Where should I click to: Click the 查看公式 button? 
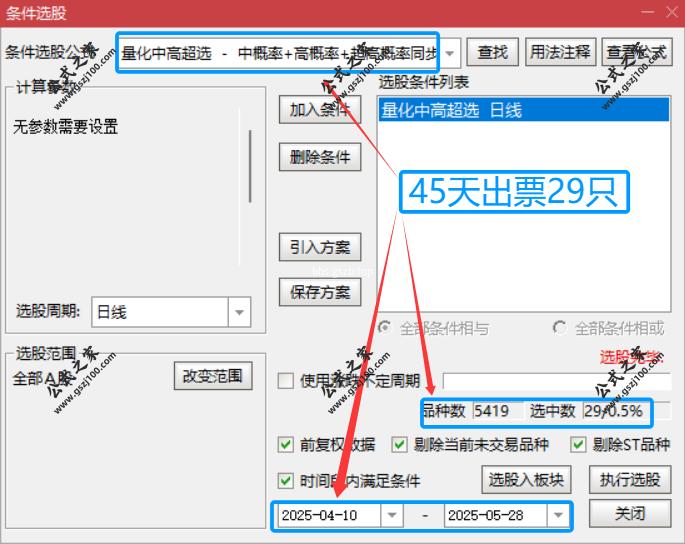(x=637, y=52)
